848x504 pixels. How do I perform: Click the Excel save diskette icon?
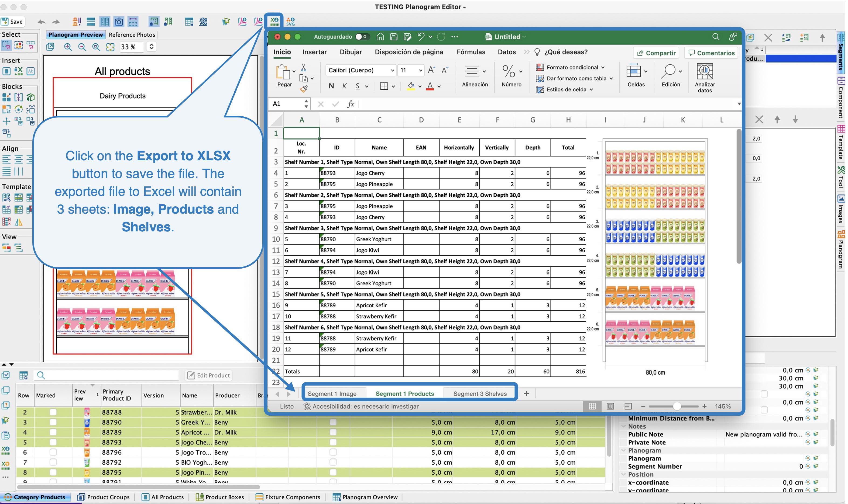pyautogui.click(x=394, y=37)
